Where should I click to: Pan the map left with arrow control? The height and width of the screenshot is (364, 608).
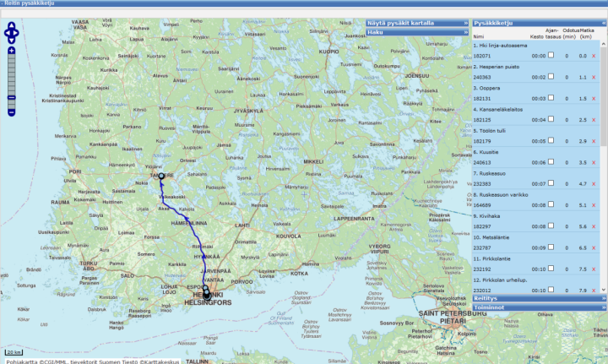coord(6,34)
